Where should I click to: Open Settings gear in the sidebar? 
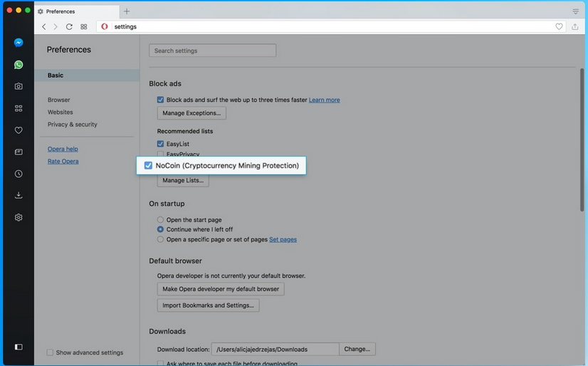19,217
